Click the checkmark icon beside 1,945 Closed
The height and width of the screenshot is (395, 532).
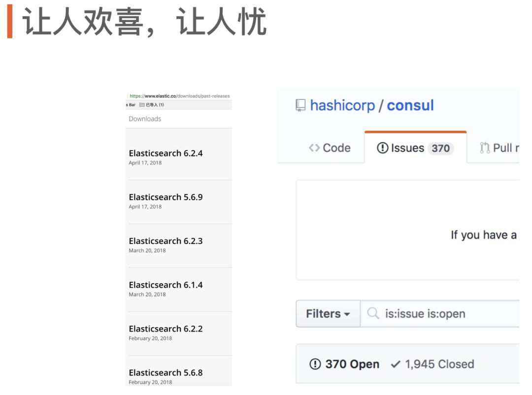click(x=395, y=364)
